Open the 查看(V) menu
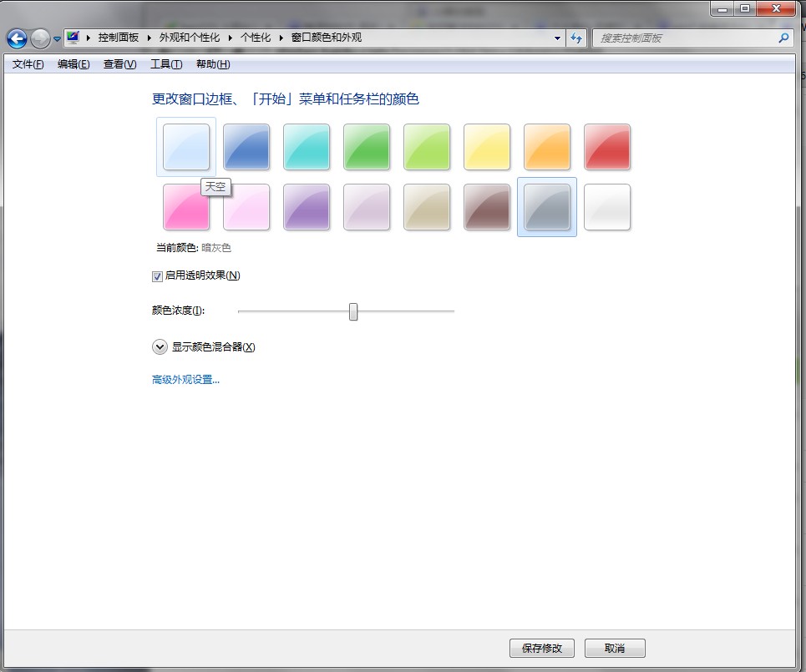Screen dimensions: 806x672 click(x=119, y=64)
